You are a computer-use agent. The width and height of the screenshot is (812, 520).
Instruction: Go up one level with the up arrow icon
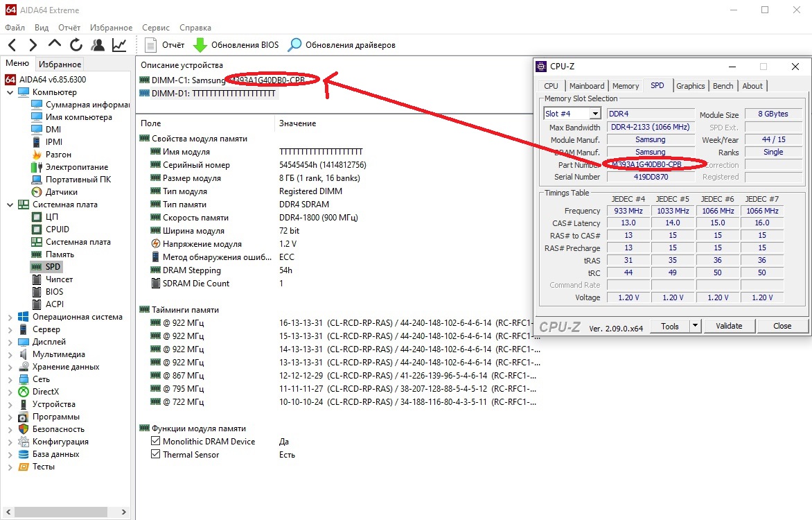[x=54, y=45]
